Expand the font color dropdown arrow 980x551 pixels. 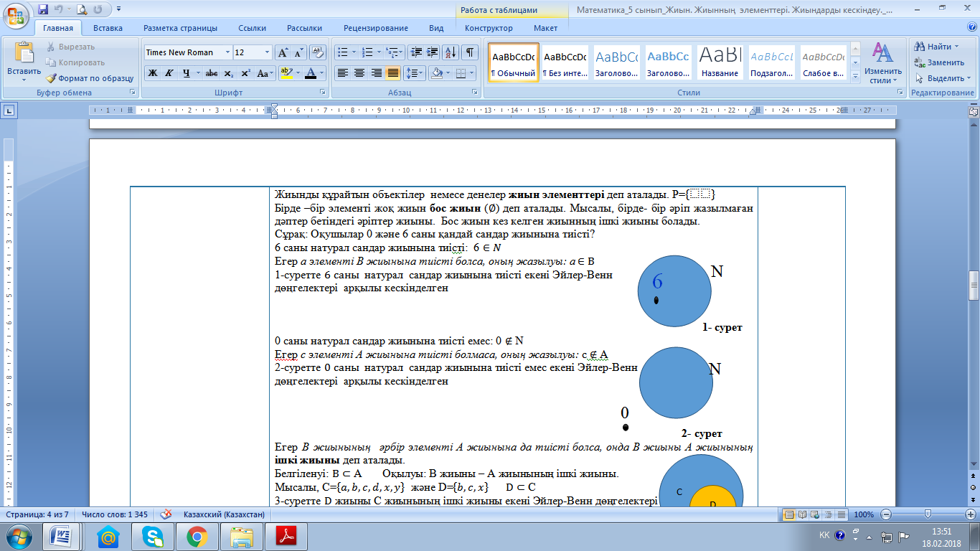322,73
